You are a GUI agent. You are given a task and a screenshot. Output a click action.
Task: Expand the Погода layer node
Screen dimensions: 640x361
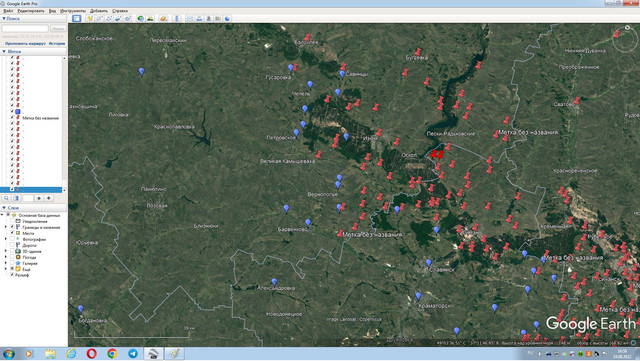click(6, 257)
